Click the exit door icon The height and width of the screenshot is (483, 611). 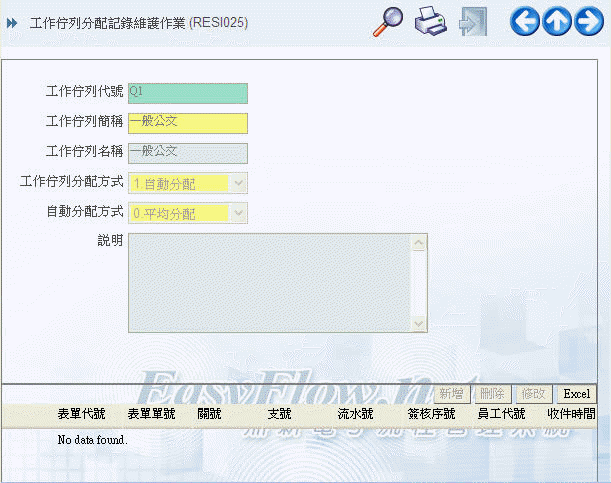click(472, 21)
